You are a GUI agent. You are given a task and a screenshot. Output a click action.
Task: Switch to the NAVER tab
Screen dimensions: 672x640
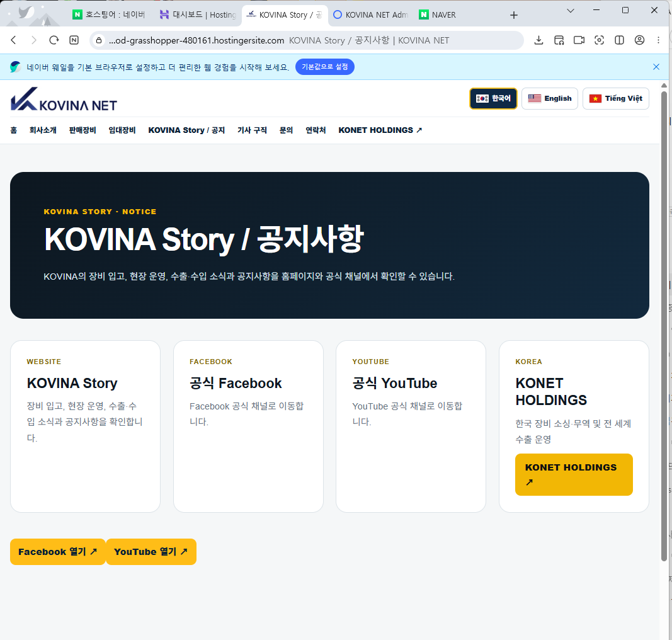coord(438,15)
